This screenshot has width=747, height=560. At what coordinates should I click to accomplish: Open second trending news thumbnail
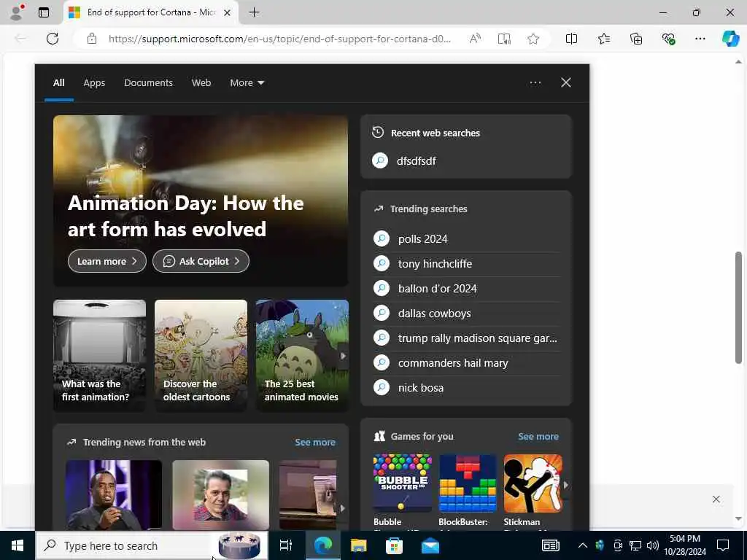[x=220, y=495]
